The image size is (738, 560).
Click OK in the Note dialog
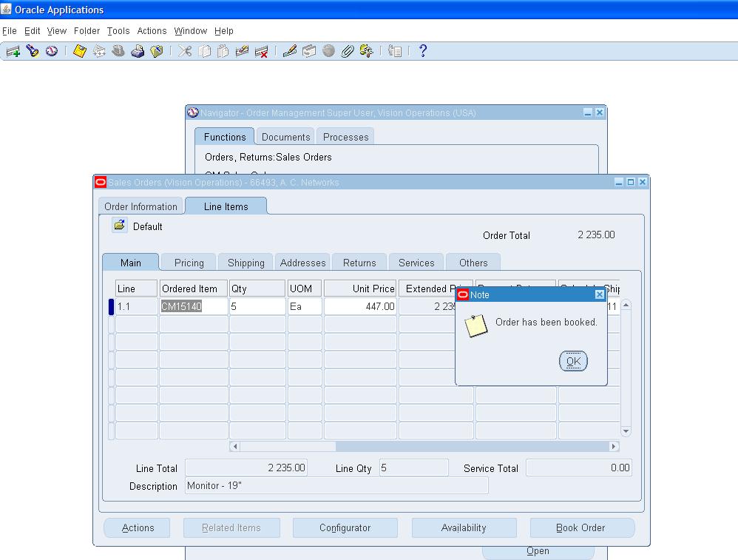(573, 361)
